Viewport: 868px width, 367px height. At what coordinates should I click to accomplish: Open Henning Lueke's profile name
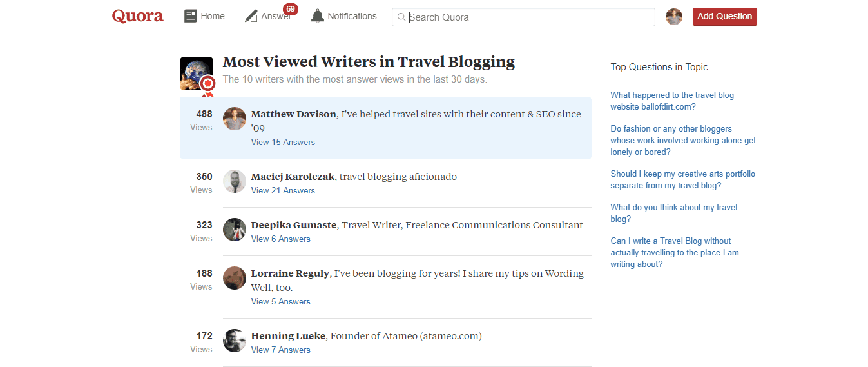(288, 336)
